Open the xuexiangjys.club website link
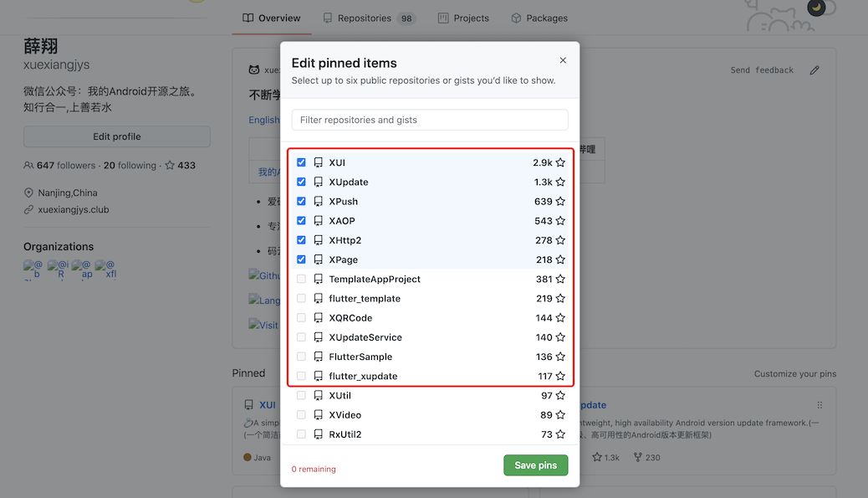 click(74, 210)
